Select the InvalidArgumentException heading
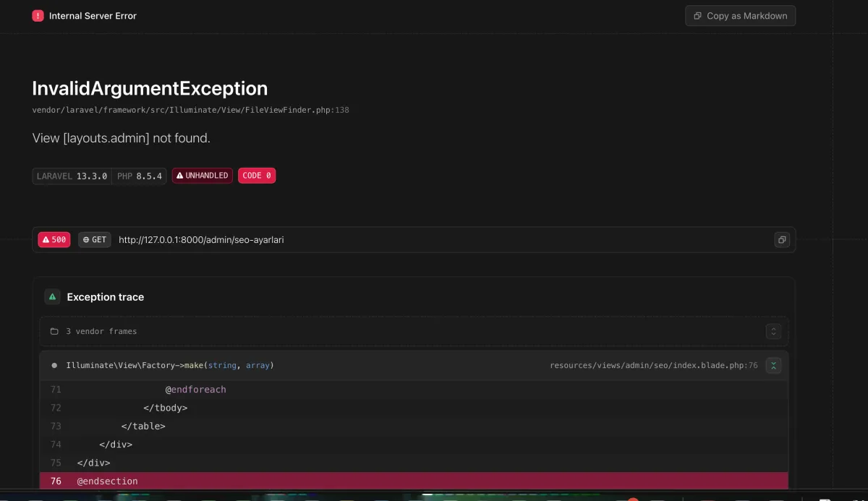Image resolution: width=868 pixels, height=501 pixels. (150, 88)
